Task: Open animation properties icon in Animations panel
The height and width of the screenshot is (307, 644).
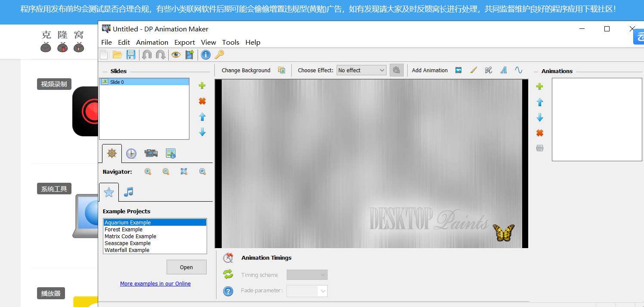Action: [x=540, y=148]
